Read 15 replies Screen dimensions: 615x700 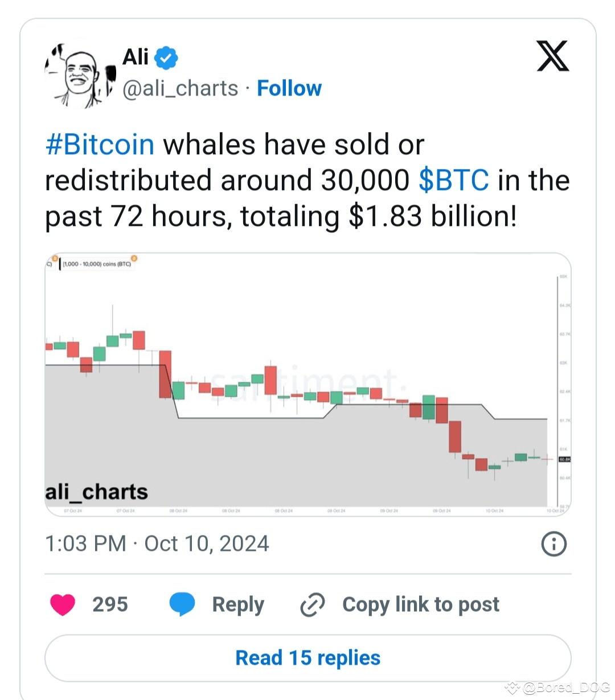click(x=308, y=658)
